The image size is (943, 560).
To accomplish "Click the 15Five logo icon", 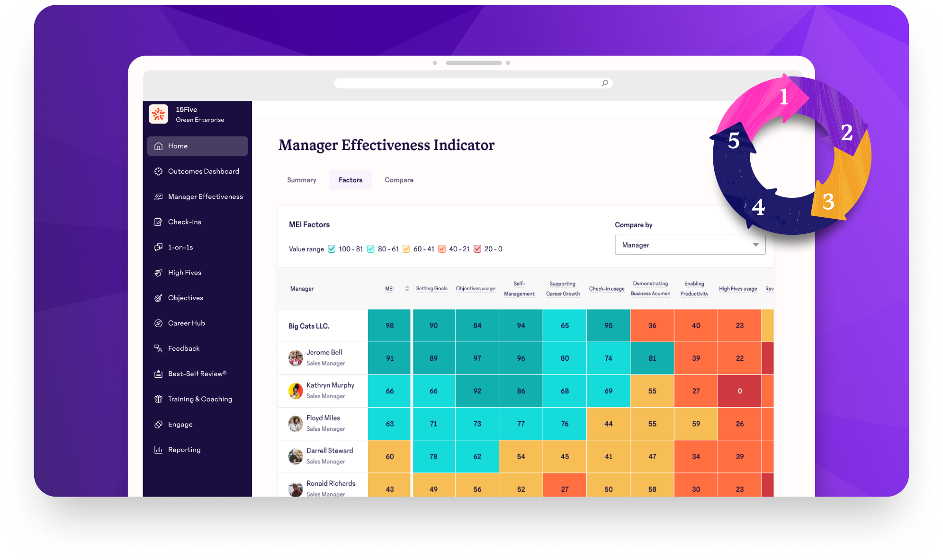I will click(x=158, y=114).
